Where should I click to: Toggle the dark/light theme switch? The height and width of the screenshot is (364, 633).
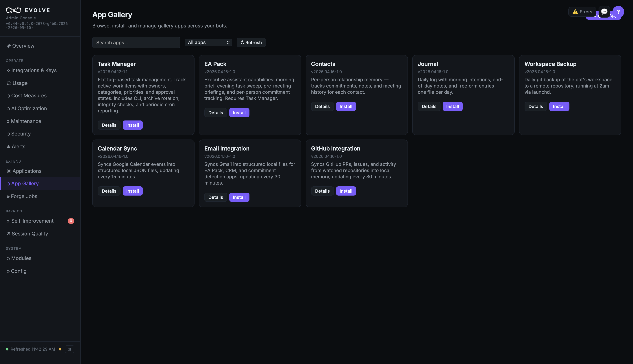69,349
